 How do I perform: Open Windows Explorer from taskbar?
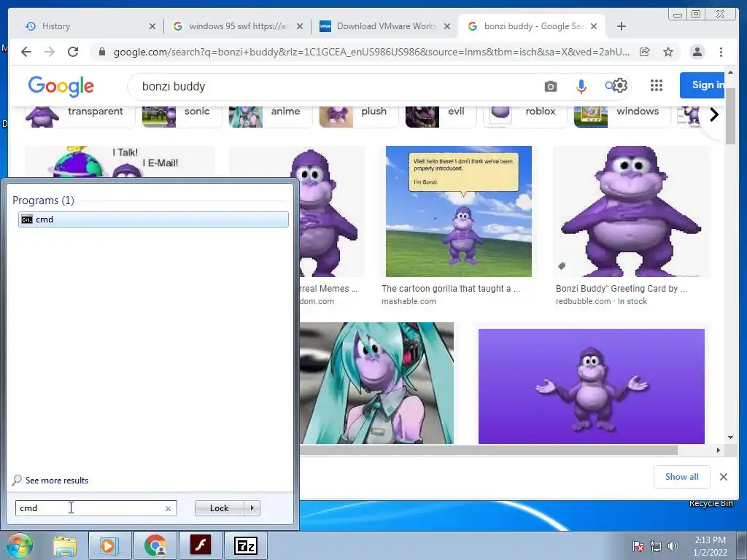(x=65, y=545)
